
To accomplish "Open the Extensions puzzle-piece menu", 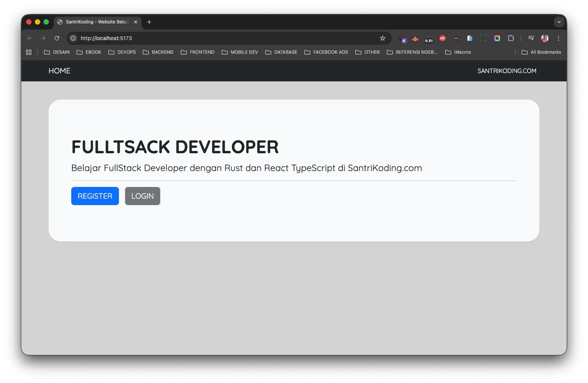I will click(x=511, y=38).
